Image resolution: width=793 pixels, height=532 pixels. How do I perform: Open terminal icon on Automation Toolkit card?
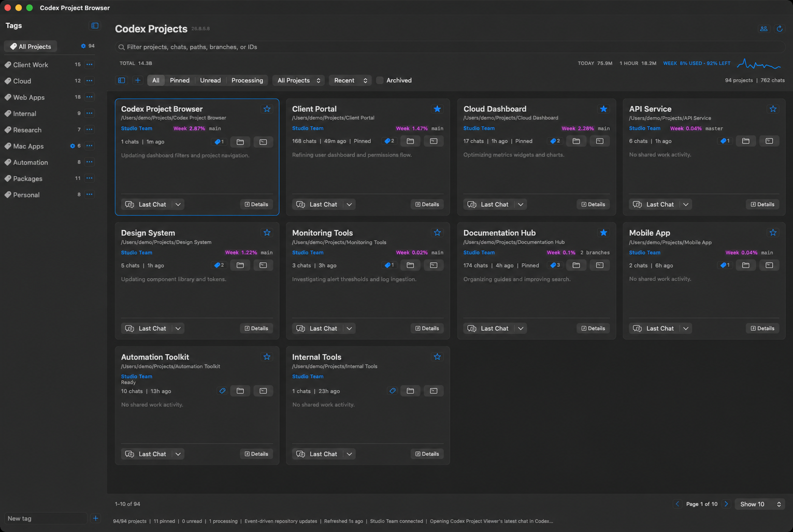[263, 391]
